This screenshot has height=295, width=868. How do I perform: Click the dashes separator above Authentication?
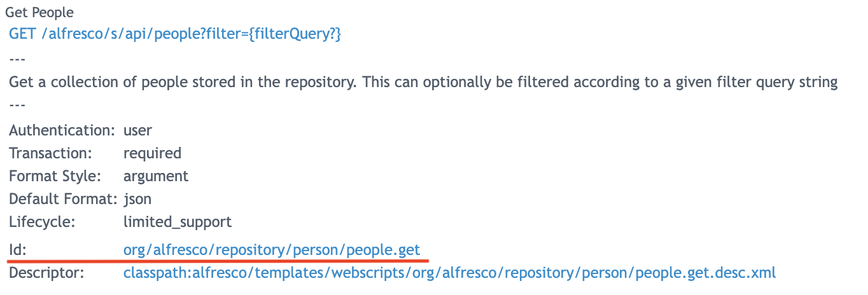point(17,106)
